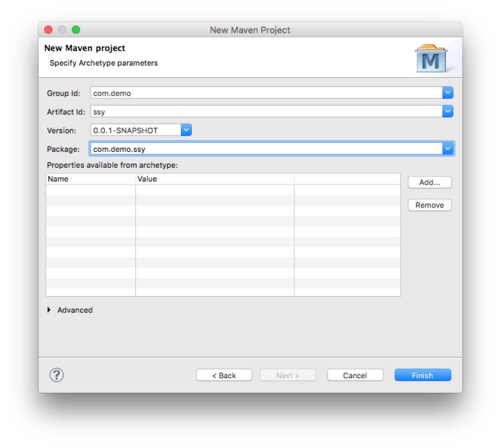The height and width of the screenshot is (448, 501).
Task: Click the Add... property button
Action: pyautogui.click(x=430, y=182)
